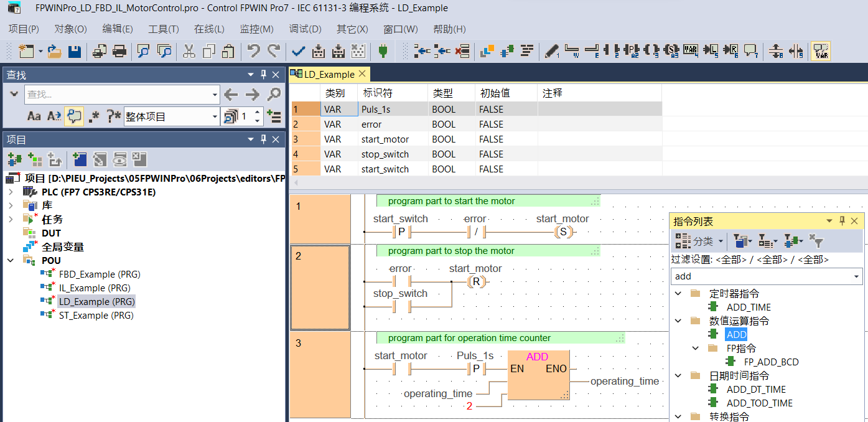
Task: Click the 'add' filter field in instruction list
Action: click(762, 276)
